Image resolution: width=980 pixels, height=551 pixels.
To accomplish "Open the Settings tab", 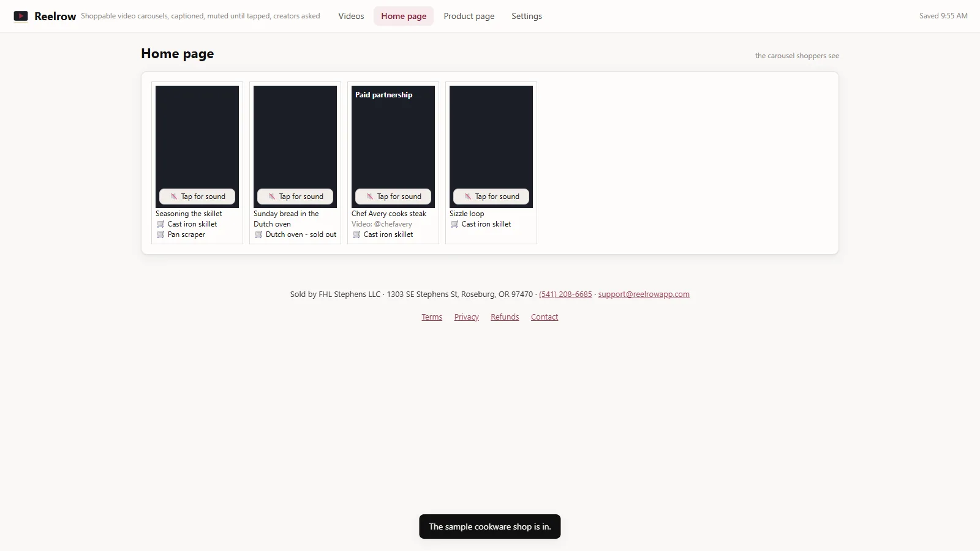I will pos(527,16).
